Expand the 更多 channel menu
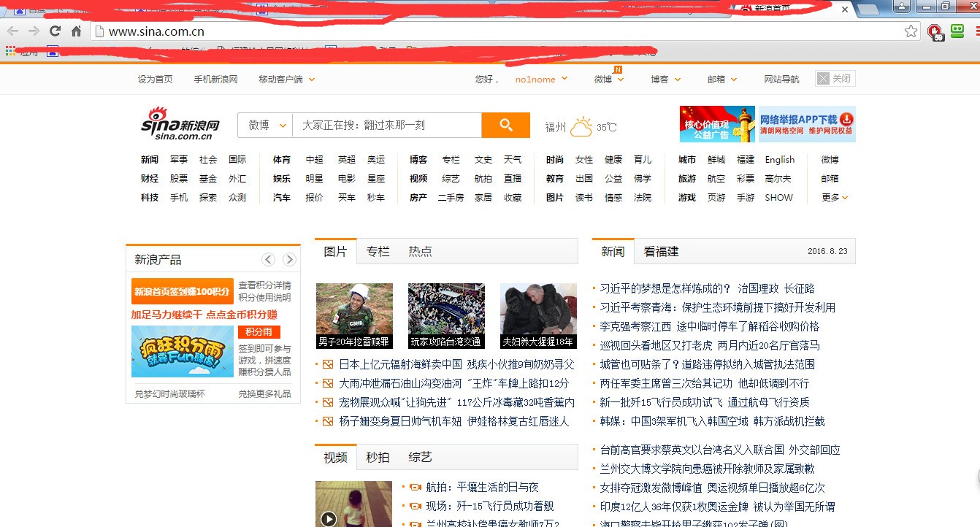This screenshot has height=527, width=980. click(x=835, y=198)
